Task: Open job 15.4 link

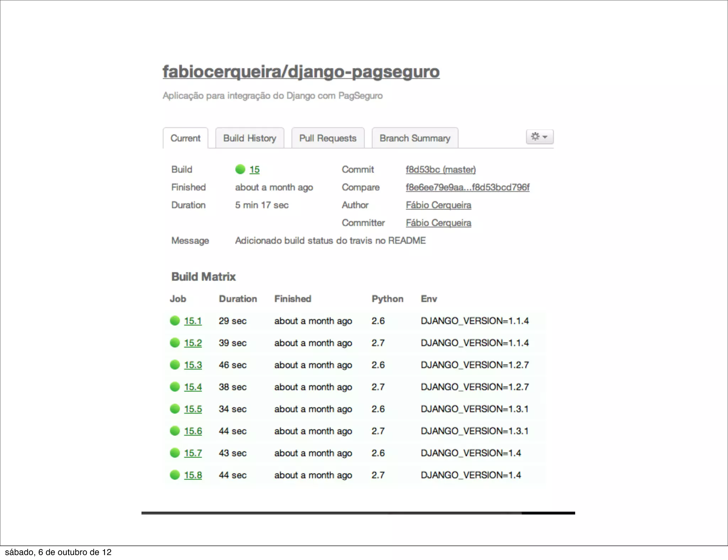Action: coord(193,387)
